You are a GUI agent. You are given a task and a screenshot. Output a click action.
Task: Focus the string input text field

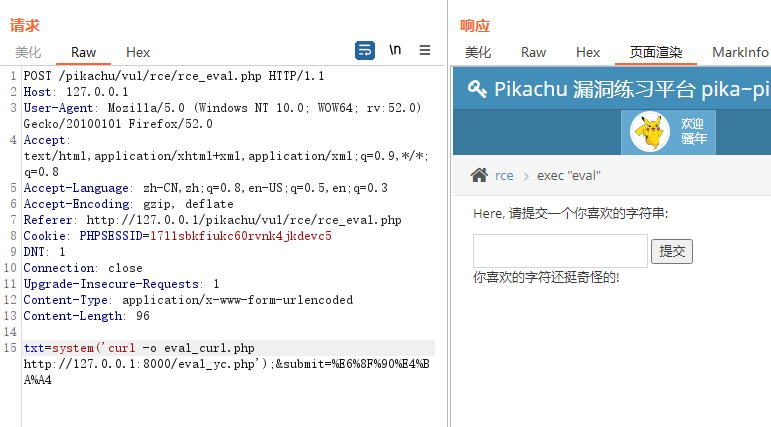click(560, 251)
